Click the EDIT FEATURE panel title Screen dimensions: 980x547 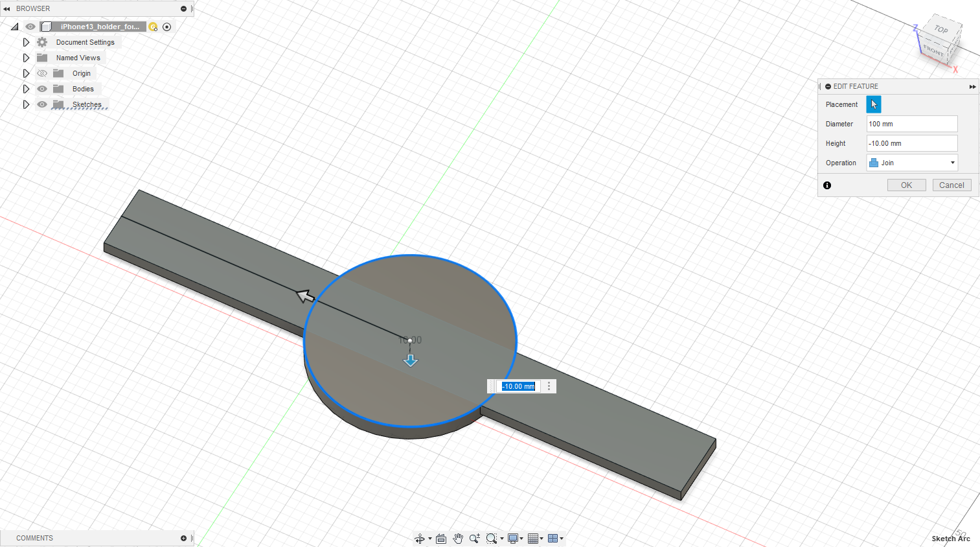[856, 86]
